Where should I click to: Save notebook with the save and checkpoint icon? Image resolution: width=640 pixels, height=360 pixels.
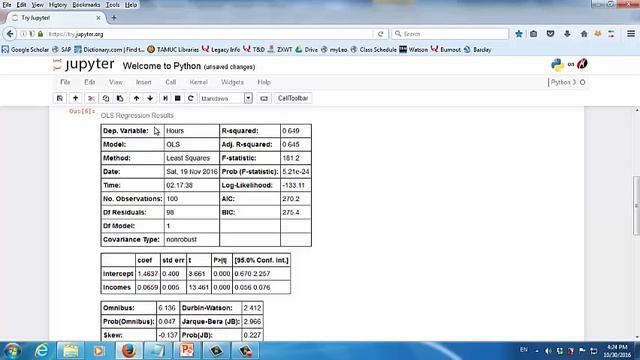(60, 98)
